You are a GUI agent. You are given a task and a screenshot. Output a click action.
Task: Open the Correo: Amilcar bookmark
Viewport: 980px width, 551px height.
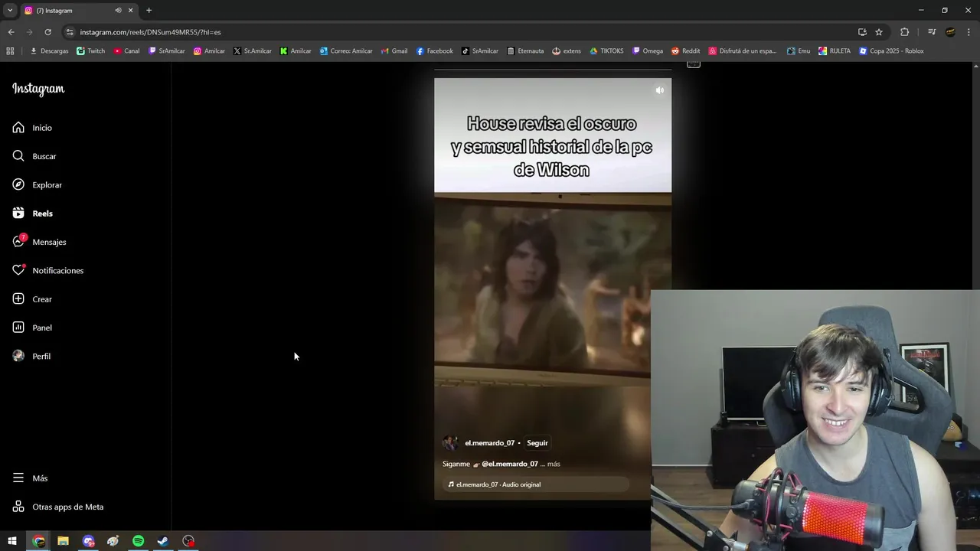point(346,51)
